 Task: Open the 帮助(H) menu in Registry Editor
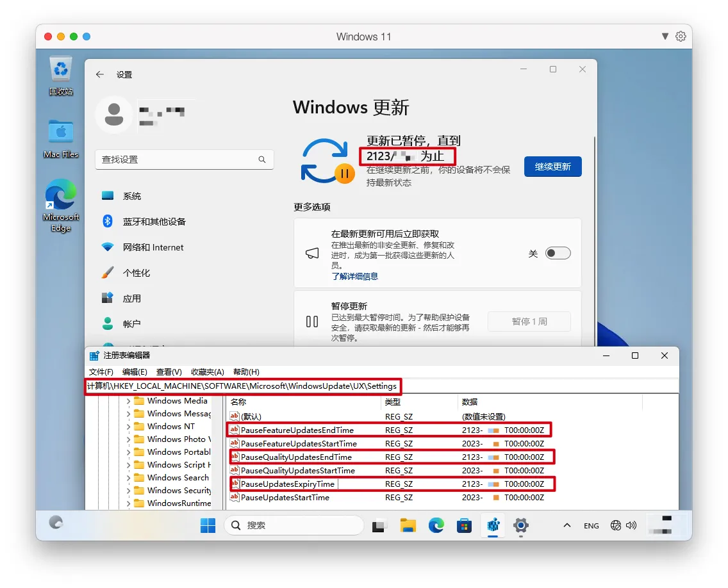click(246, 372)
